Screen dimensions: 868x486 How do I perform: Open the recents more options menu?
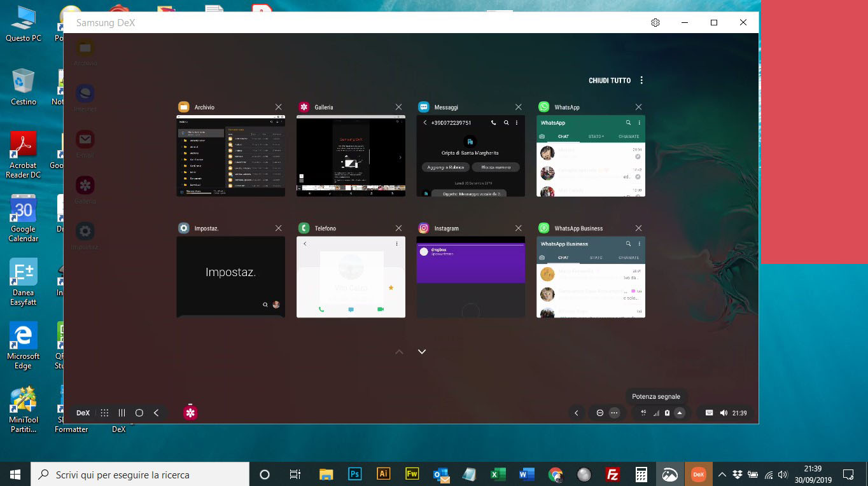tap(641, 80)
